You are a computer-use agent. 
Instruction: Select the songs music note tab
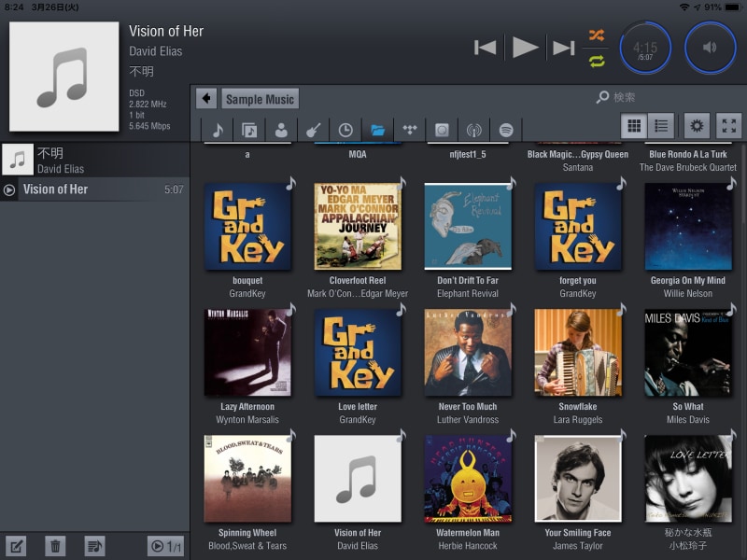[x=217, y=130]
